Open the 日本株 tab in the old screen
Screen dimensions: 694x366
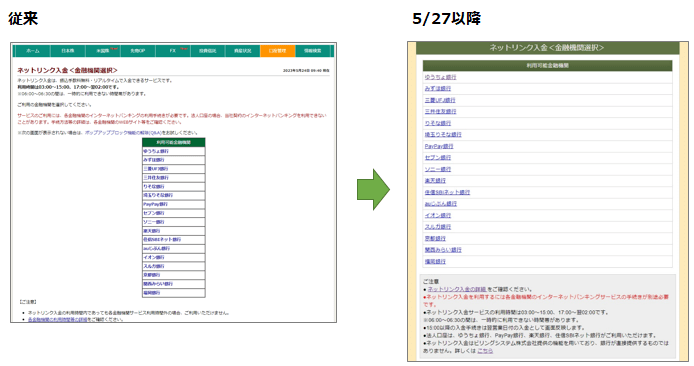tap(68, 51)
